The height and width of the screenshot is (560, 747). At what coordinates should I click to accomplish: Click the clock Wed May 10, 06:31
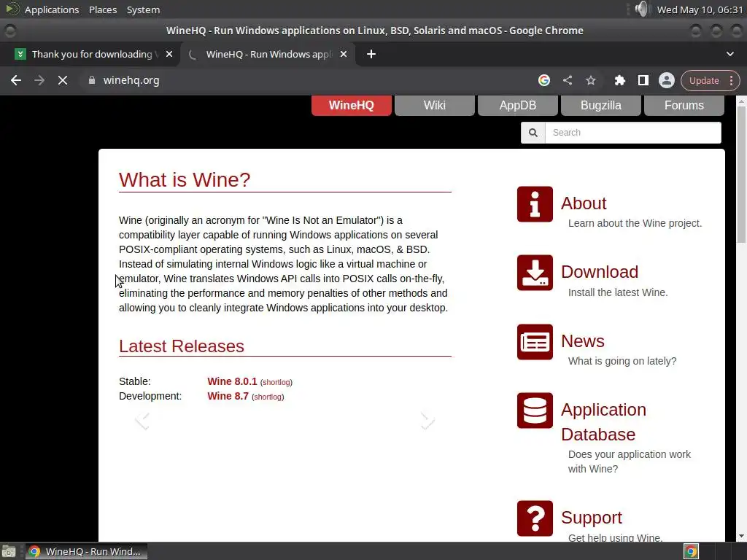(x=700, y=9)
